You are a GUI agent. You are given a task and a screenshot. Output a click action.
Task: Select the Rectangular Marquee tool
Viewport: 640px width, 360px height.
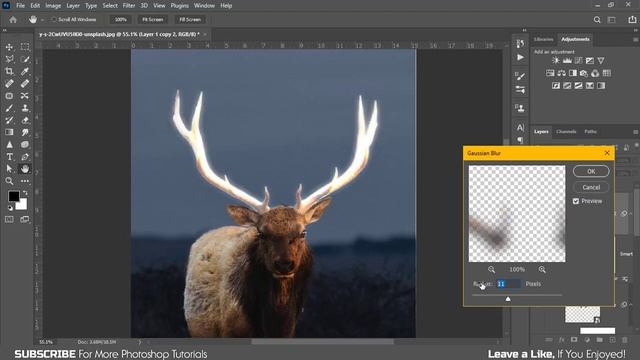click(25, 47)
